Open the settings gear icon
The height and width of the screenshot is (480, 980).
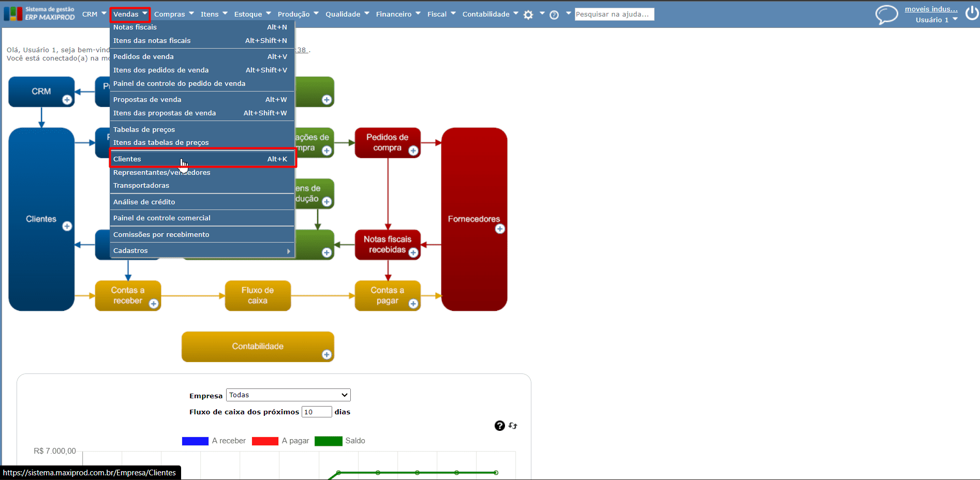(528, 14)
